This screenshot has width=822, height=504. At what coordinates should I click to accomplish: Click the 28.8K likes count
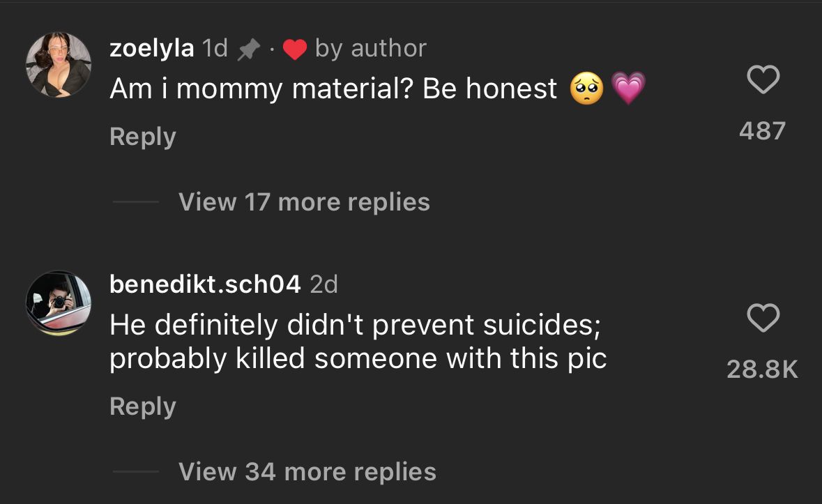click(x=762, y=369)
